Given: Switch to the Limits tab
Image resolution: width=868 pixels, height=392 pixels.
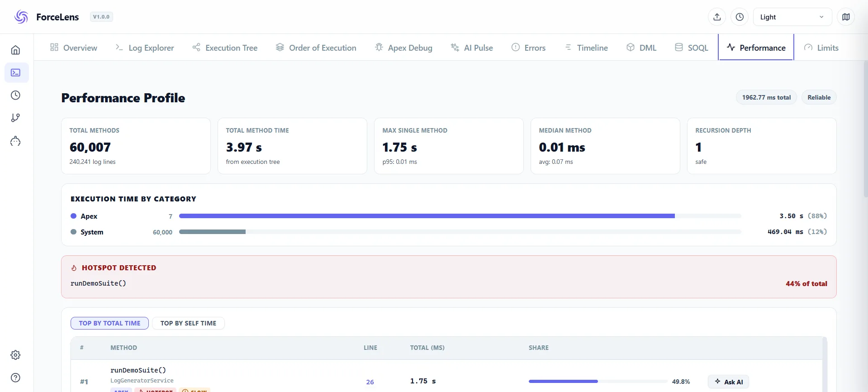Looking at the screenshot, I should click(x=821, y=48).
